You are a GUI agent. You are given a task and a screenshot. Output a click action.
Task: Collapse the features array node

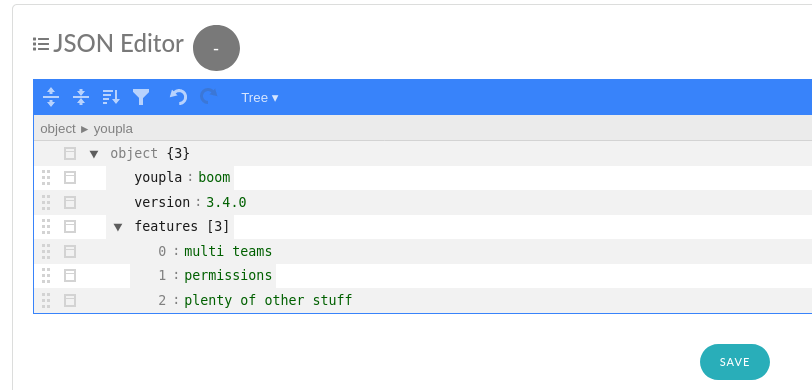pyautogui.click(x=118, y=227)
